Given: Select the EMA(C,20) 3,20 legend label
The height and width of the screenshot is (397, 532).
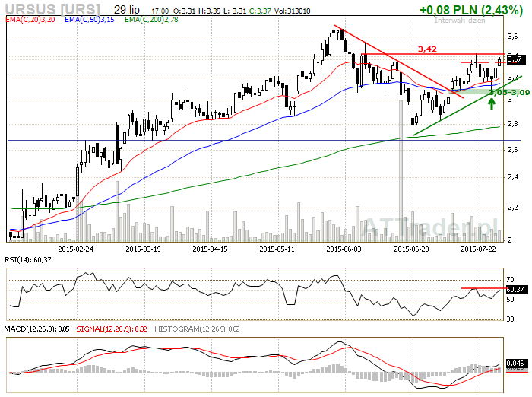Looking at the screenshot, I should pyautogui.click(x=30, y=20).
